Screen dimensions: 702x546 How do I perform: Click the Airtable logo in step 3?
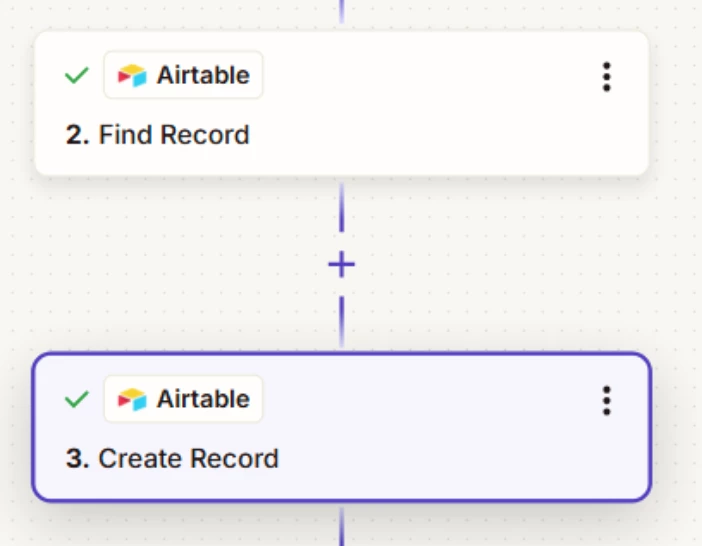132,399
